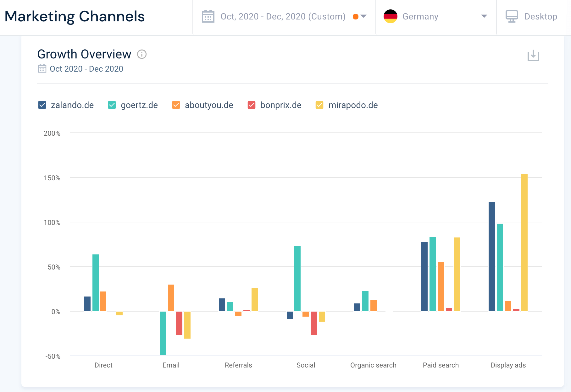Click the small calendar icon under Growth Overview
Viewport: 571px width, 392px height.
click(42, 69)
